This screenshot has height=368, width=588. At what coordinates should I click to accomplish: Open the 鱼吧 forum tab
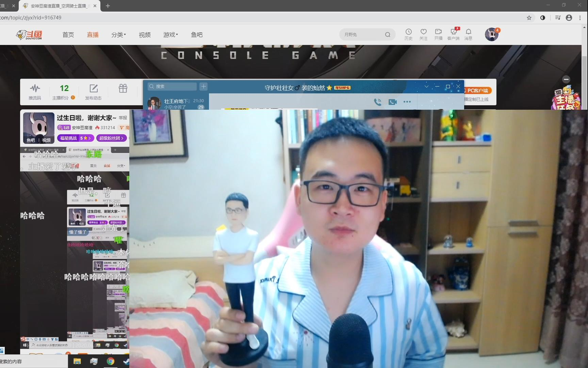point(197,35)
